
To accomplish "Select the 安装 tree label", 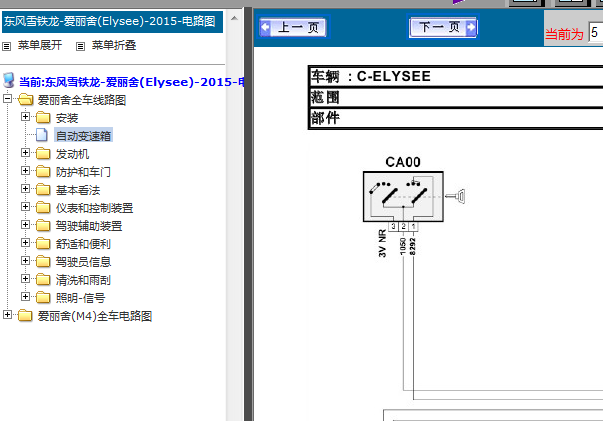I will [67, 118].
